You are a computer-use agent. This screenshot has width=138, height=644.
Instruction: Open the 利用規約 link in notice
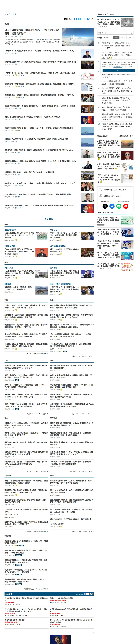pos(117,67)
